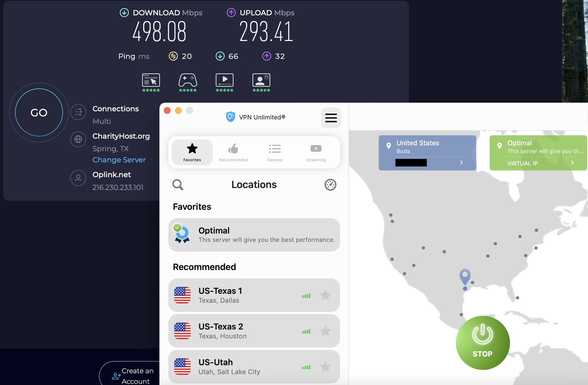588x385 pixels.
Task: Select the Optimal server in Favorites
Action: [254, 235]
